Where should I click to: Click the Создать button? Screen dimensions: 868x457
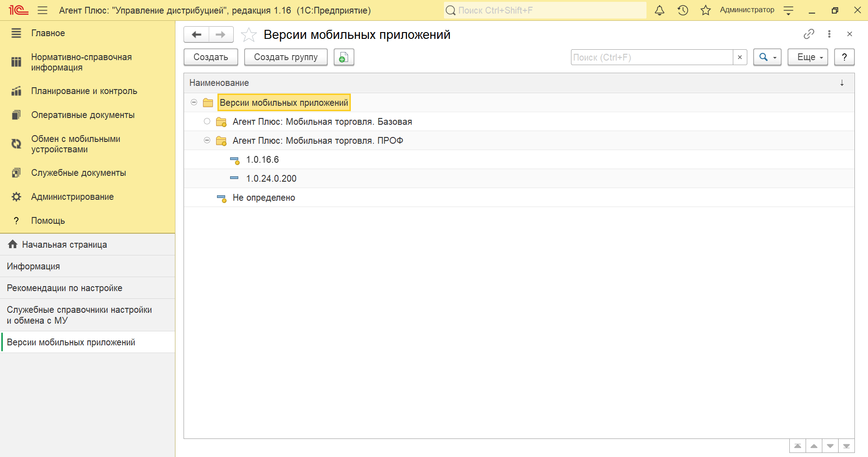coord(211,57)
